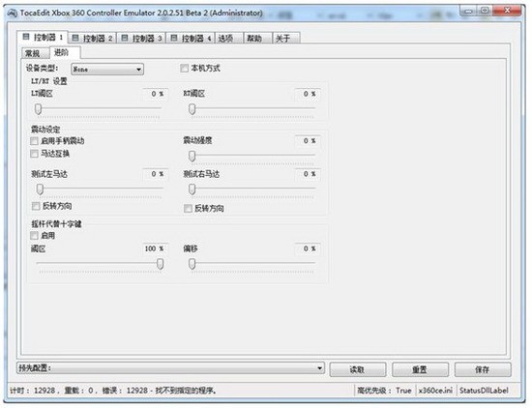532x408 pixels.
Task: Click the 保存 button
Action: pyautogui.click(x=483, y=369)
